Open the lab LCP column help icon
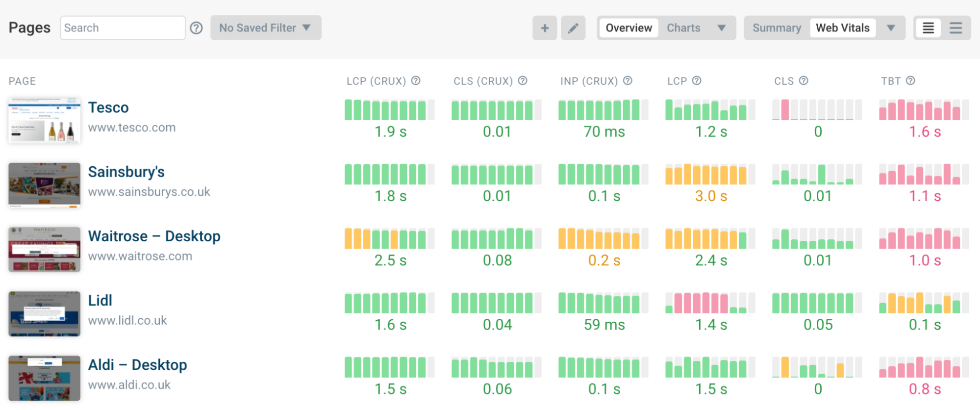980x410 pixels. pos(697,80)
